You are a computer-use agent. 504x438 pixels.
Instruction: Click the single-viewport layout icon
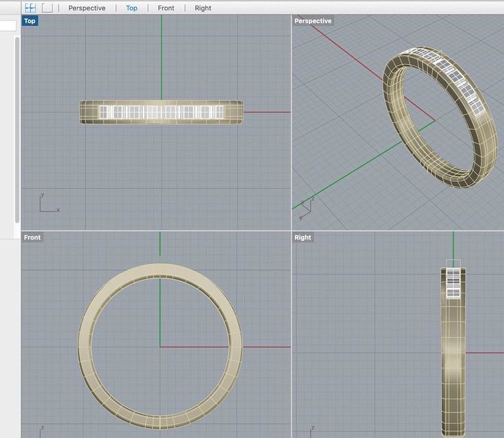point(47,8)
